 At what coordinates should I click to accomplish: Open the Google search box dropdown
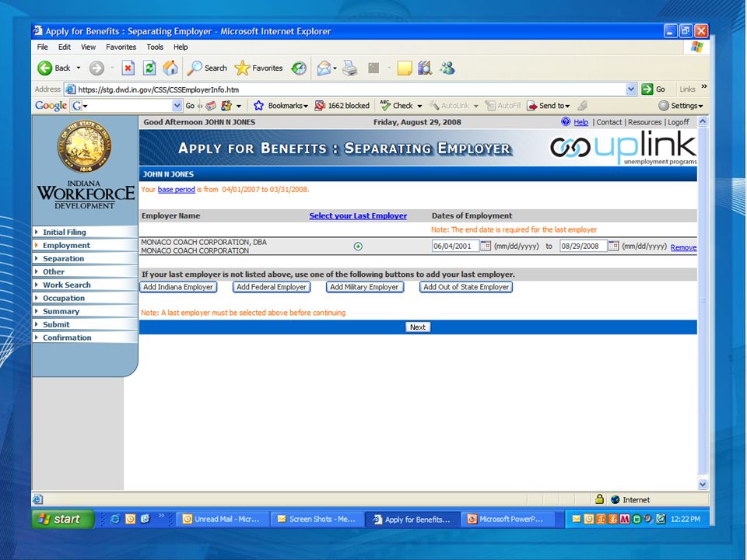177,105
